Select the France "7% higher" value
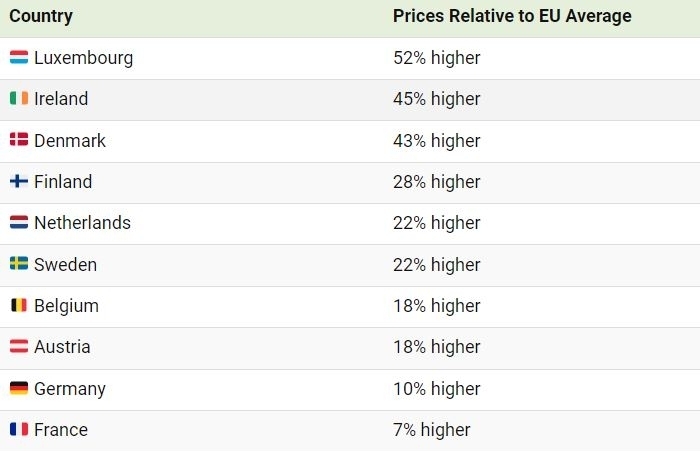 432,430
